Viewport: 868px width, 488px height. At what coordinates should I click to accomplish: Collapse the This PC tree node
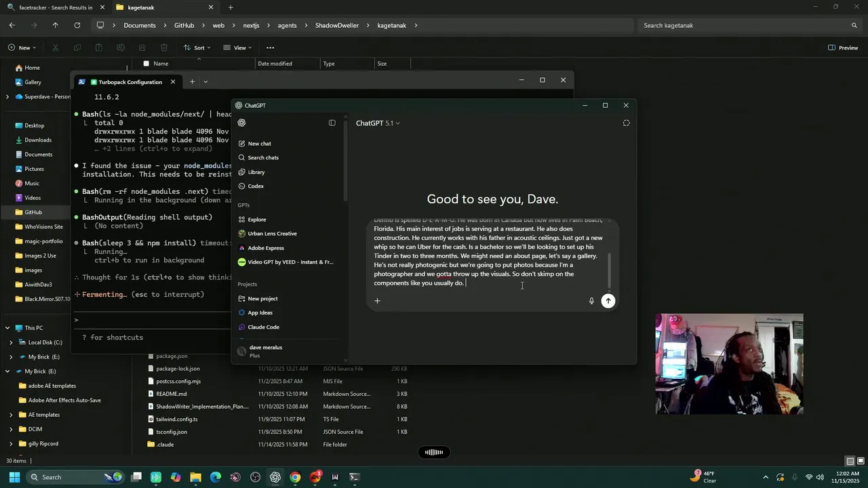click(7, 328)
